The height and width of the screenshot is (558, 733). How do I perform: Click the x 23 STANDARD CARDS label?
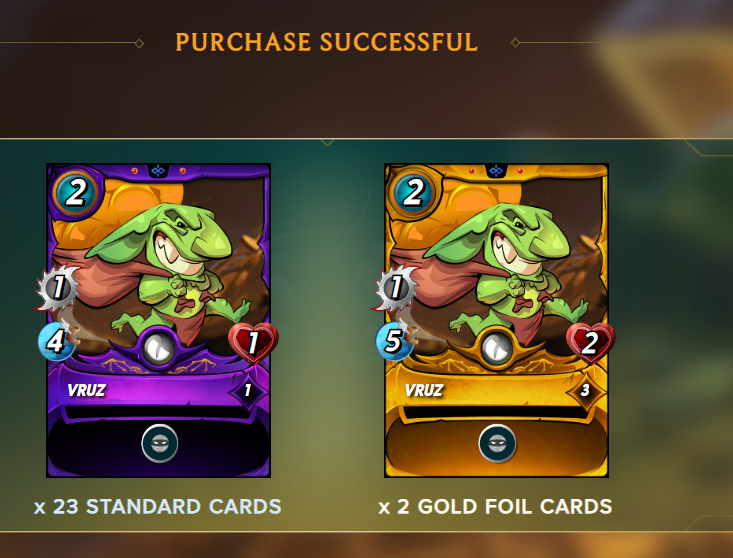pyautogui.click(x=158, y=507)
